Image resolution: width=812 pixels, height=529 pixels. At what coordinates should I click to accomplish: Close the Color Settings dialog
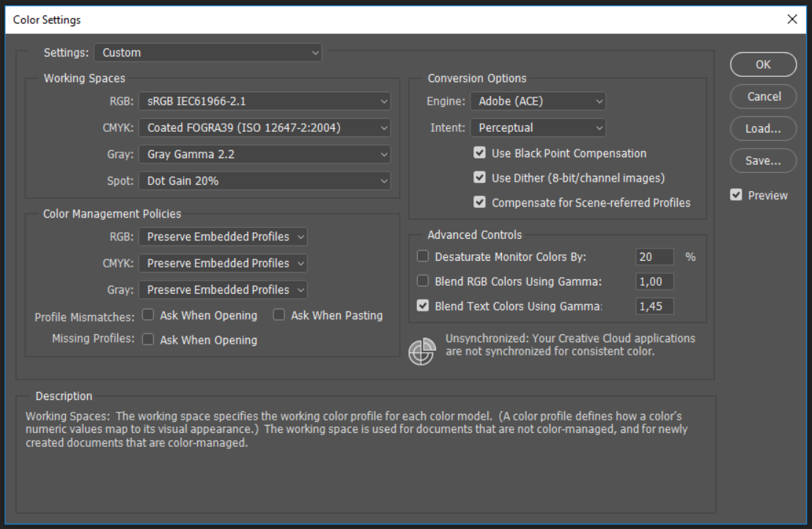click(791, 20)
